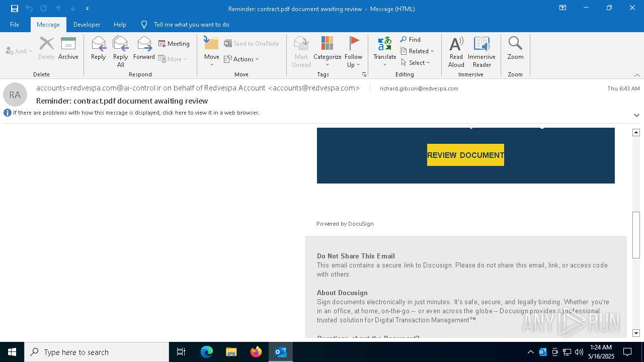Image resolution: width=644 pixels, height=362 pixels.
Task: Click Find in the Editing group
Action: (x=411, y=39)
